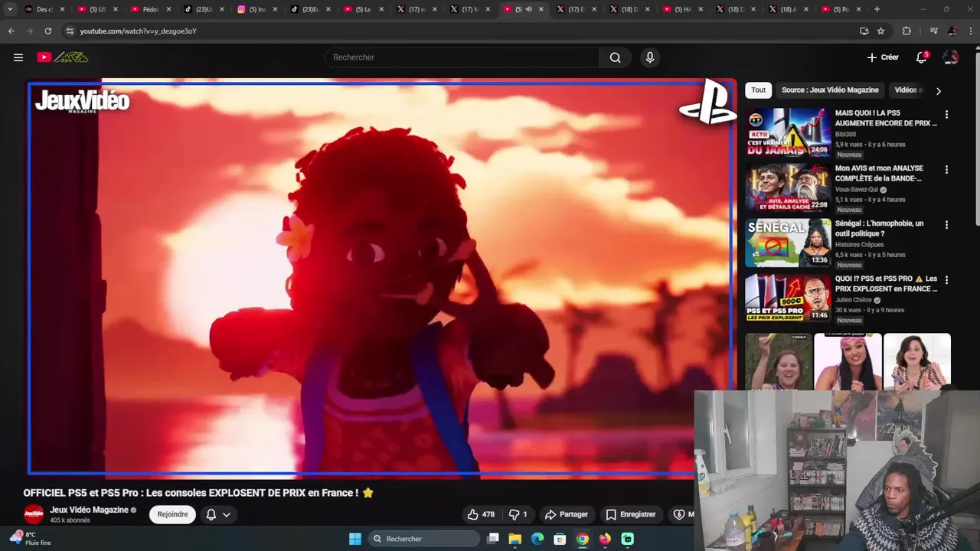Open options for 'Sénégal : L'homophobie' video
The image size is (980, 551).
pyautogui.click(x=946, y=225)
